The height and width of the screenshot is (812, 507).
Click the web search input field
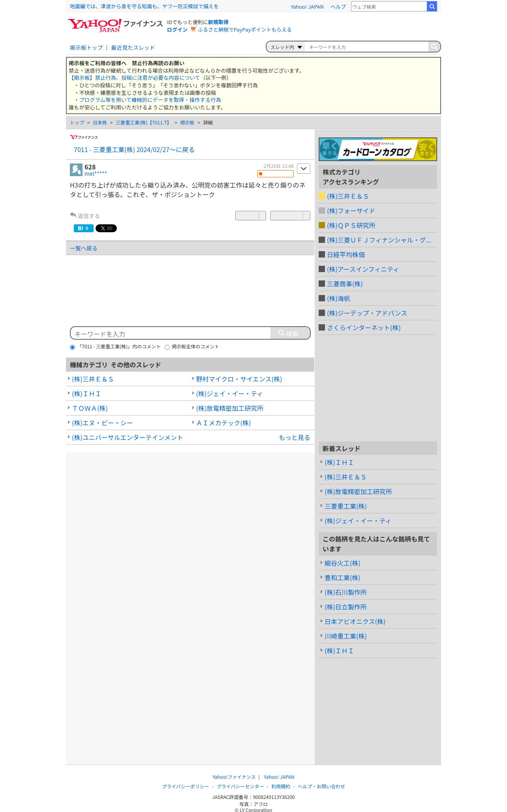click(389, 6)
